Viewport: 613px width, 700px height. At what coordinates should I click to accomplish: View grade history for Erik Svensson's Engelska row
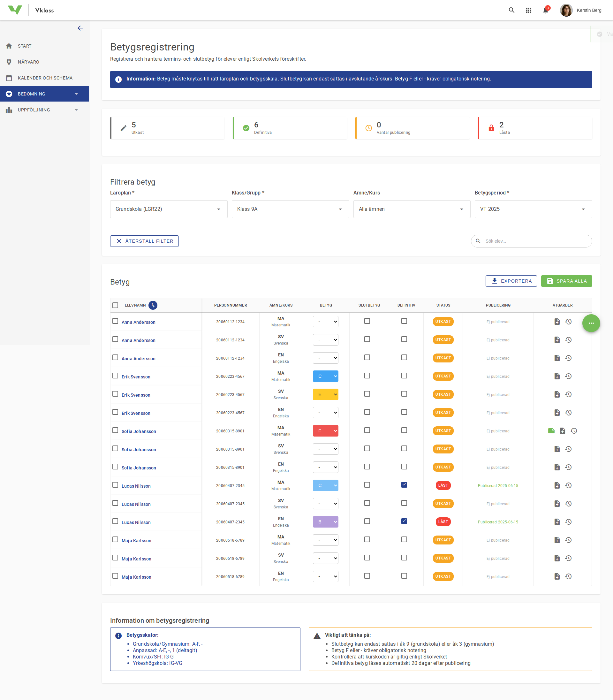(569, 413)
